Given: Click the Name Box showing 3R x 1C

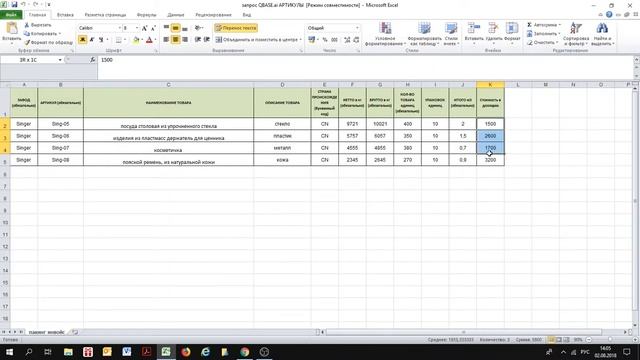Looking at the screenshot, I should 29,60.
